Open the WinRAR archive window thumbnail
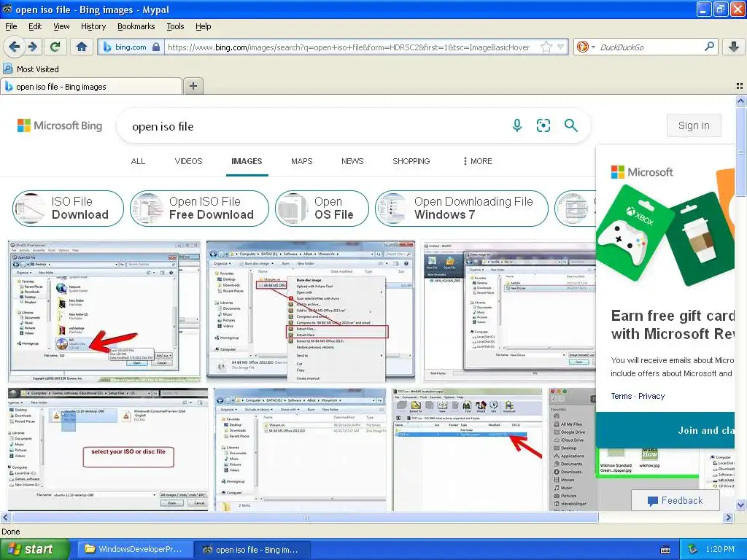This screenshot has height=560, width=747. tap(468, 449)
